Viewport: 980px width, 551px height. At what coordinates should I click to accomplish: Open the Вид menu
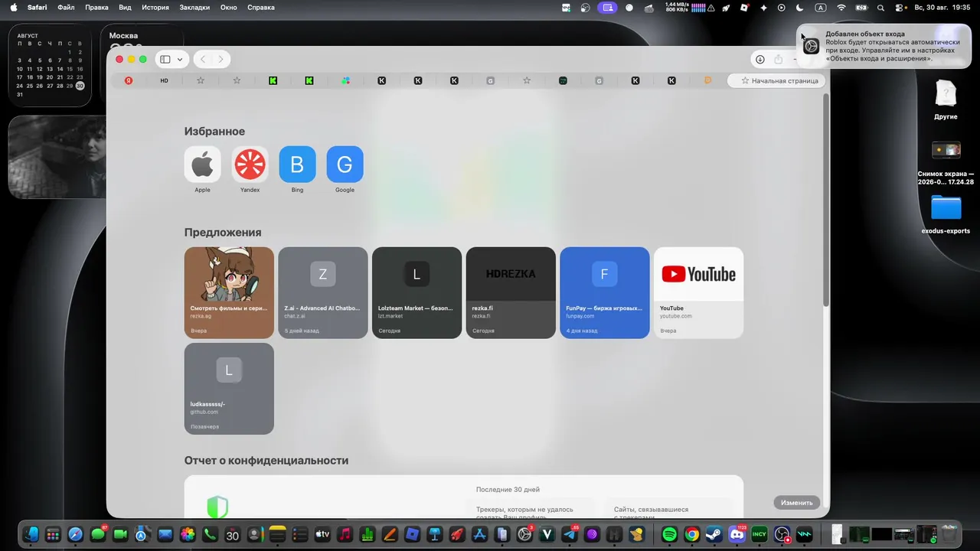[x=125, y=8]
